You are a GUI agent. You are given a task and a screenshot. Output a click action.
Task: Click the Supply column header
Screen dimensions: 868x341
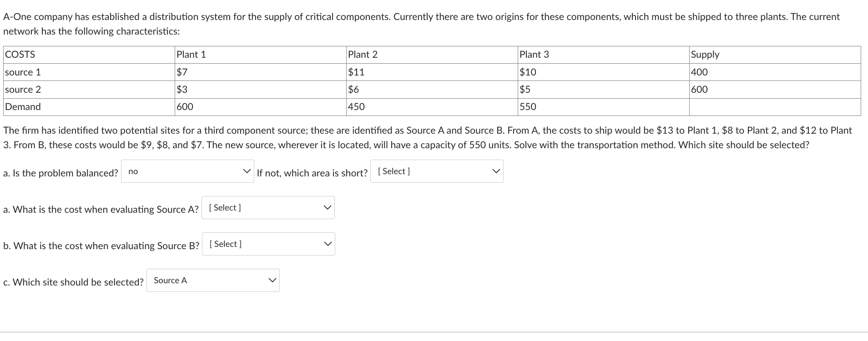point(705,54)
